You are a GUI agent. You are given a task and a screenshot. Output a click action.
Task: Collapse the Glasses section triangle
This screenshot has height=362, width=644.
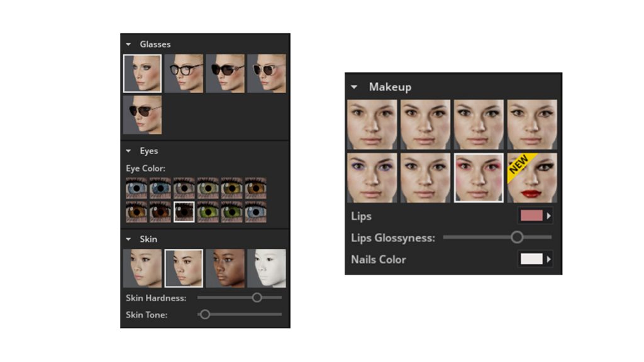128,45
